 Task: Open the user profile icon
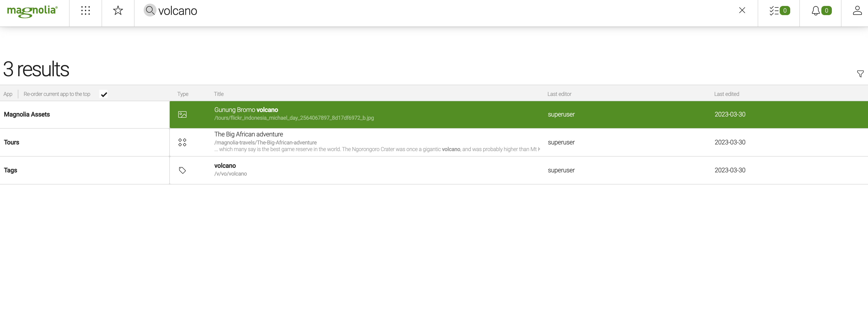857,11
